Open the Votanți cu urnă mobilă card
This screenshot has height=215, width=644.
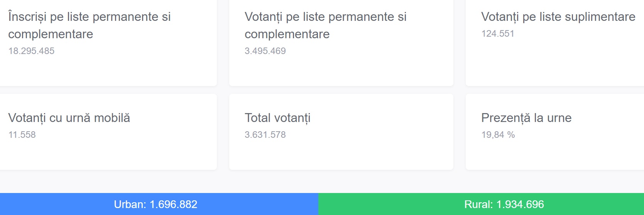(108, 154)
